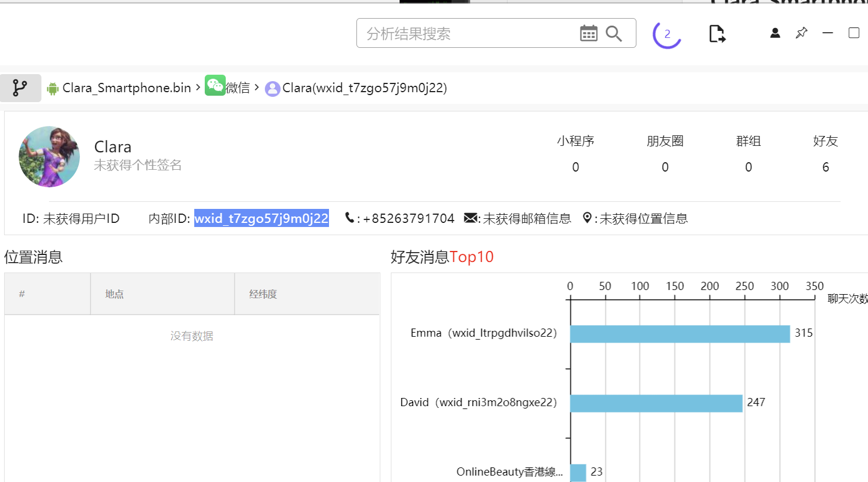
Task: Click the friends count 6
Action: point(825,167)
